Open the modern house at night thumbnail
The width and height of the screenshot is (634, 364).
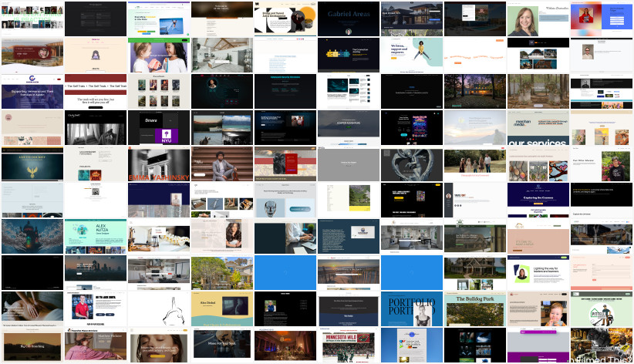pos(412,19)
